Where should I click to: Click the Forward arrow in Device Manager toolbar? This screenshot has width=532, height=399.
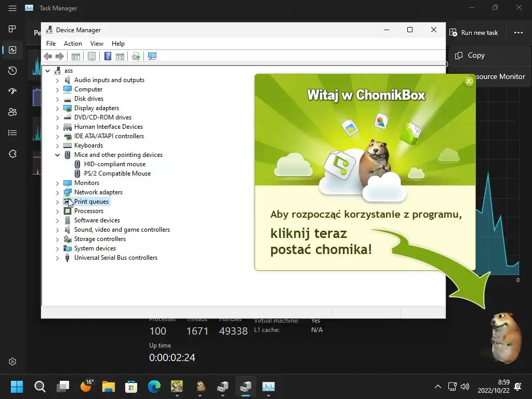tap(60, 56)
